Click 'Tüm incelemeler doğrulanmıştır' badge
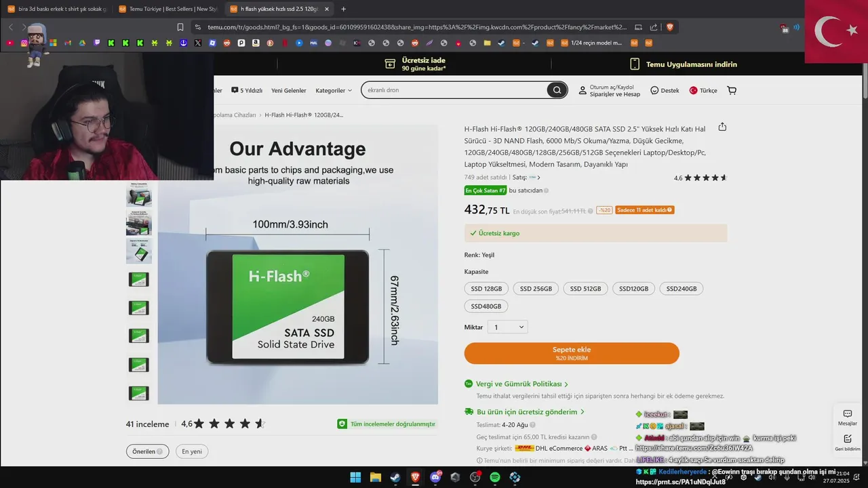Screen dimensions: 868x488 tap(387, 424)
